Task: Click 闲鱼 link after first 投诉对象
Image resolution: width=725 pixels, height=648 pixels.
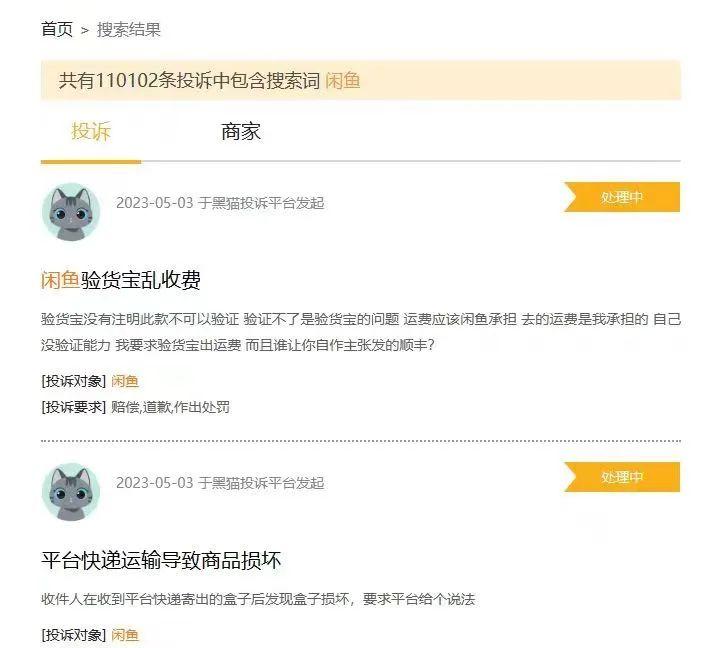Action: (x=125, y=381)
